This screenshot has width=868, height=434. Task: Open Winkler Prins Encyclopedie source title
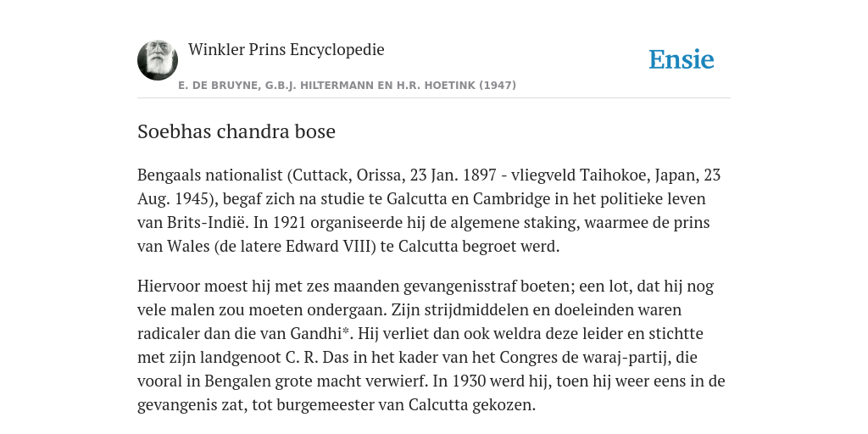(287, 49)
